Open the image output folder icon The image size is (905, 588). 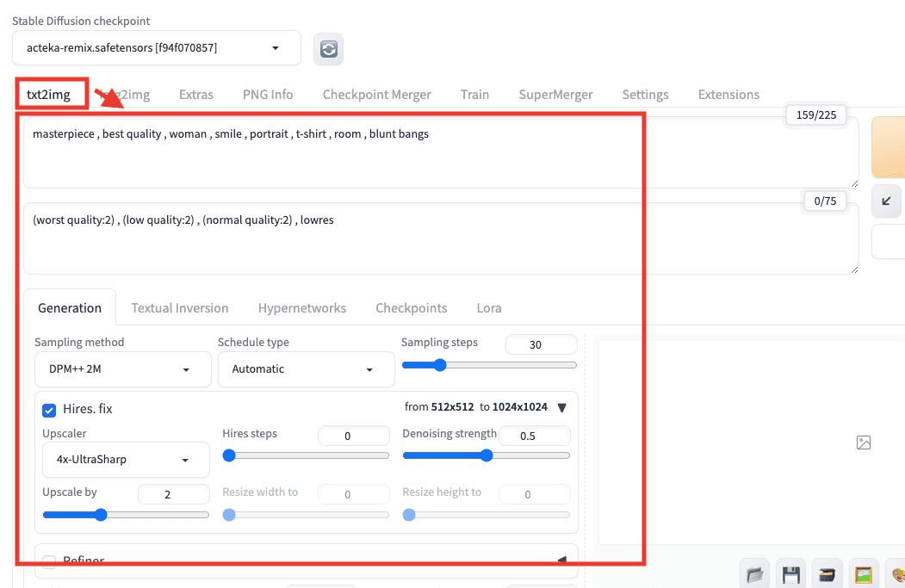tap(755, 573)
